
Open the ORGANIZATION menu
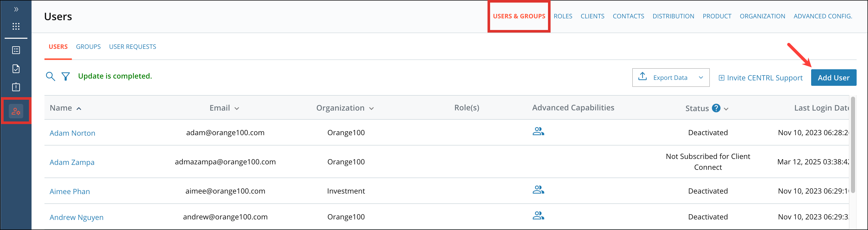coord(762,16)
